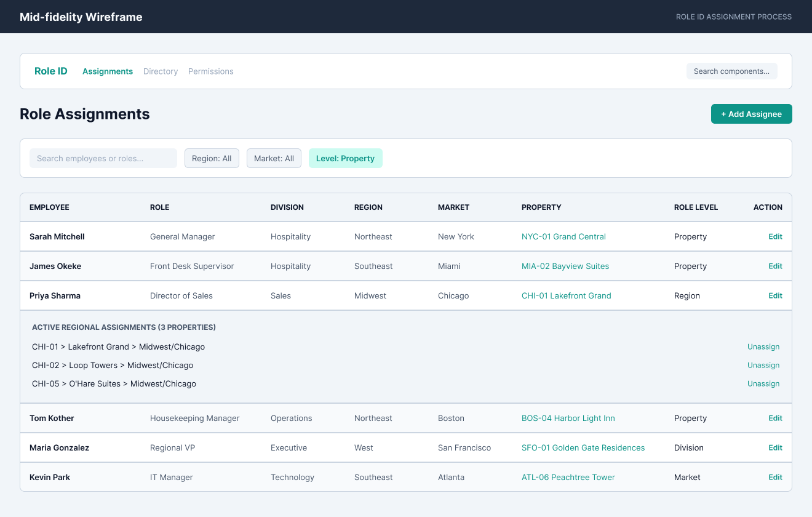Focus the Search components field
The height and width of the screenshot is (517, 812).
[x=732, y=71]
